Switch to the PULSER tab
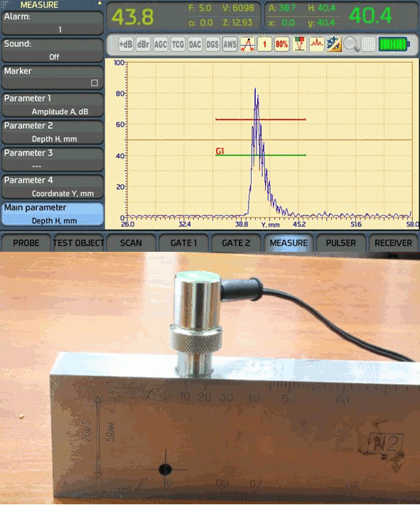This screenshot has height=505, width=420. pyautogui.click(x=341, y=243)
